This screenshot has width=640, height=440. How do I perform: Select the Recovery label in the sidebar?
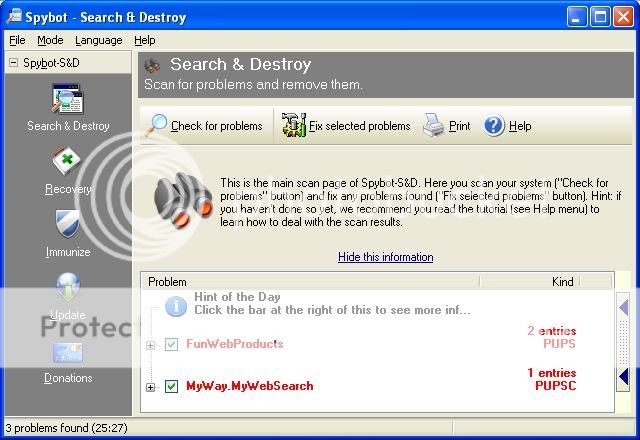coord(68,189)
